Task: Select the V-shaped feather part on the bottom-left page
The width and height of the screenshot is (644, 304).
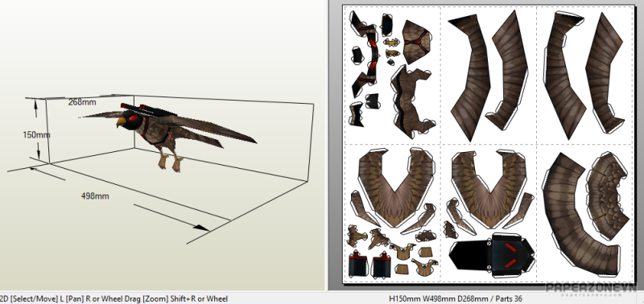Action: tap(395, 187)
